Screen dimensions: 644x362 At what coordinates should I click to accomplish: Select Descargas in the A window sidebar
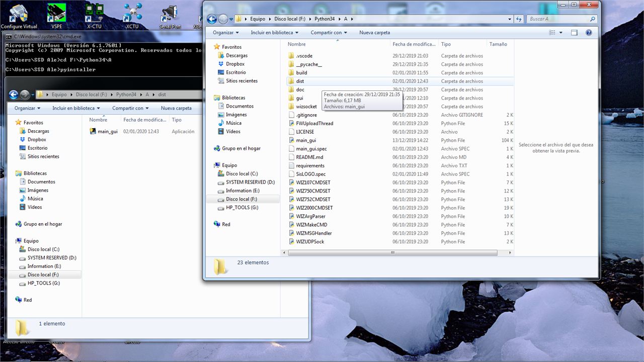[x=236, y=55]
